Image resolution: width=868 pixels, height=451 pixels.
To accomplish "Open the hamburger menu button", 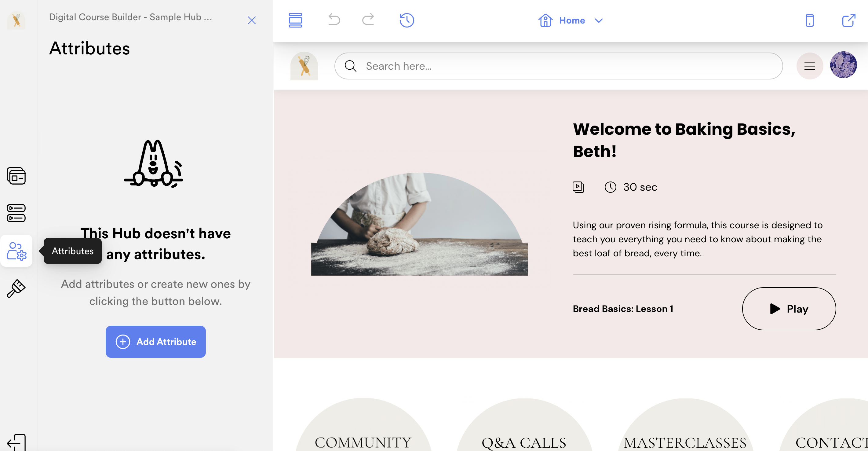I will point(809,66).
